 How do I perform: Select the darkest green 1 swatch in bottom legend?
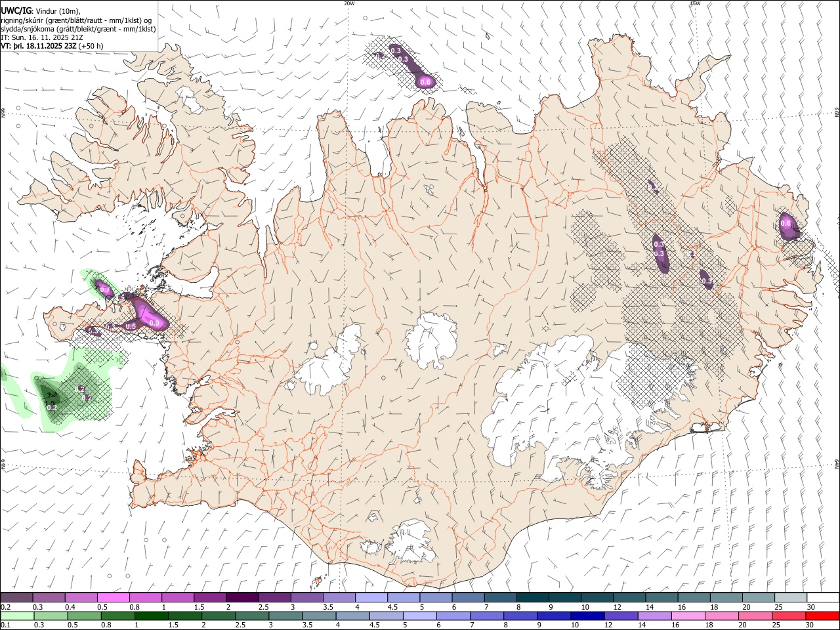coord(151,616)
